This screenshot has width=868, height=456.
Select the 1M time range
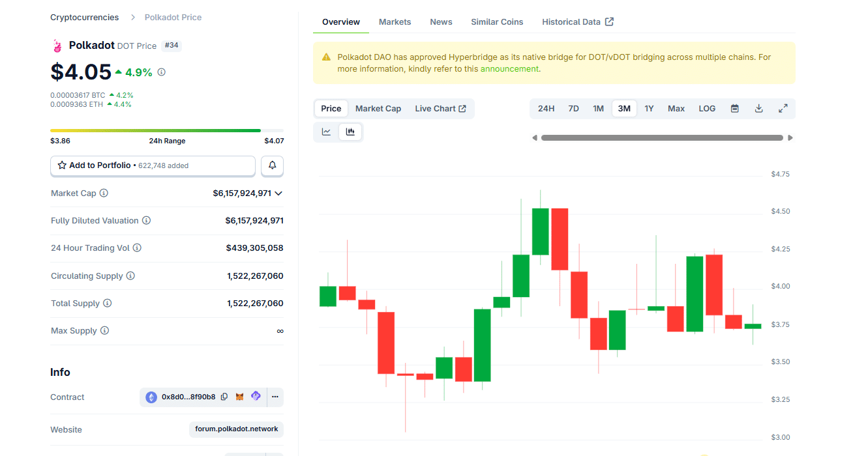[x=598, y=109]
